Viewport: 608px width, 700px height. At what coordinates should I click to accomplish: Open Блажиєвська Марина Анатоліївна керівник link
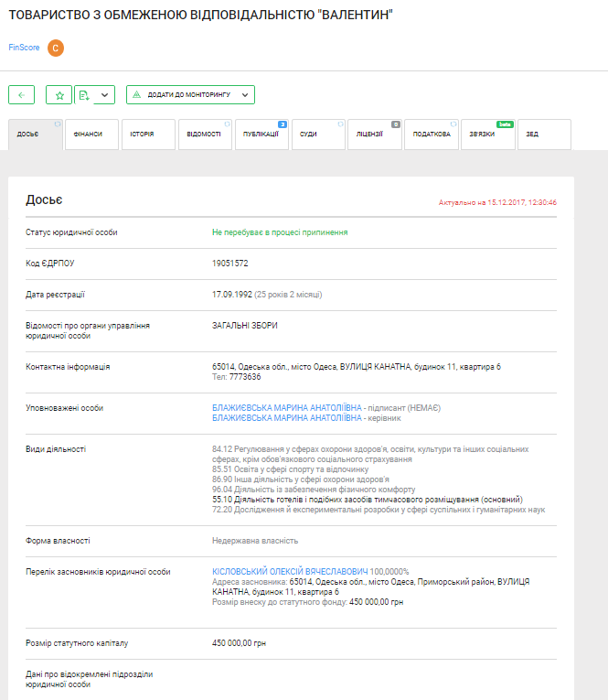tap(287, 417)
